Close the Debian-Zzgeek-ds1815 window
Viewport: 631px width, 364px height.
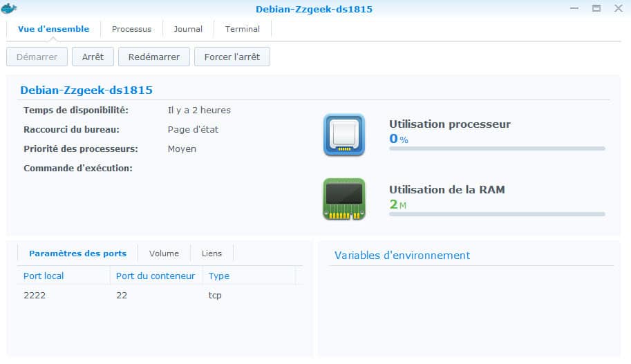pos(619,8)
